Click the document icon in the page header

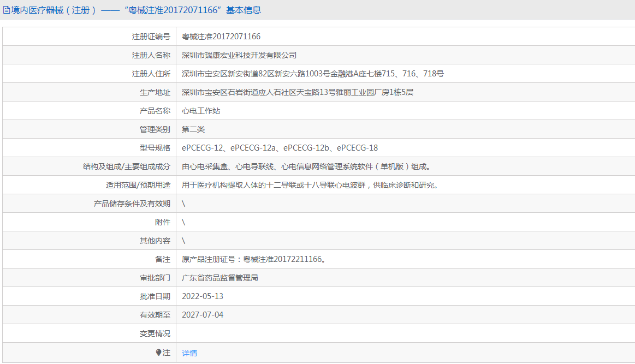tap(7, 10)
